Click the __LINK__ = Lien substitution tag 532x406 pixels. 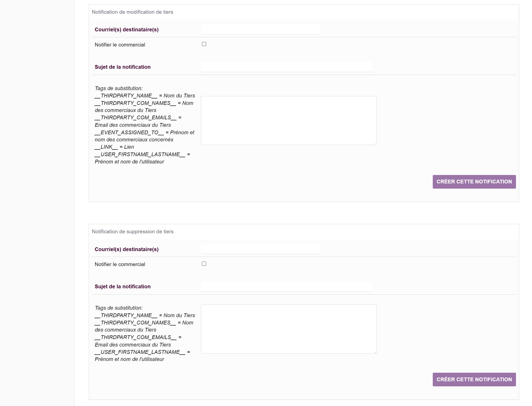[x=114, y=147]
